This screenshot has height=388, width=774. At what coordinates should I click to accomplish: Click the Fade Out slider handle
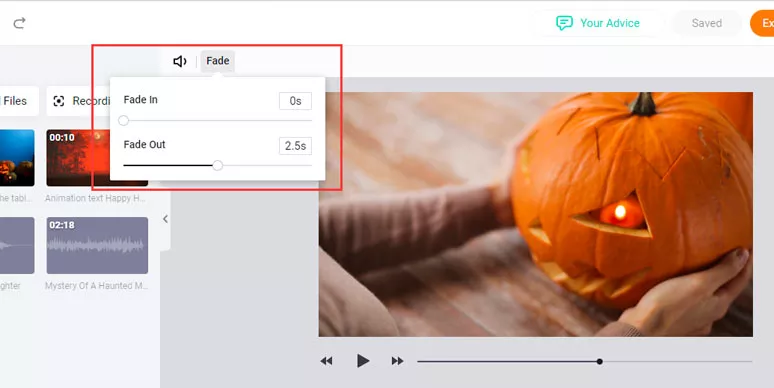click(218, 165)
